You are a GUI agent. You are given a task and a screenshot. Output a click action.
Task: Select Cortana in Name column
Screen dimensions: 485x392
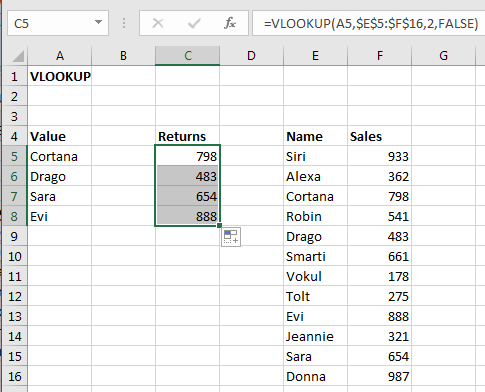pos(315,196)
